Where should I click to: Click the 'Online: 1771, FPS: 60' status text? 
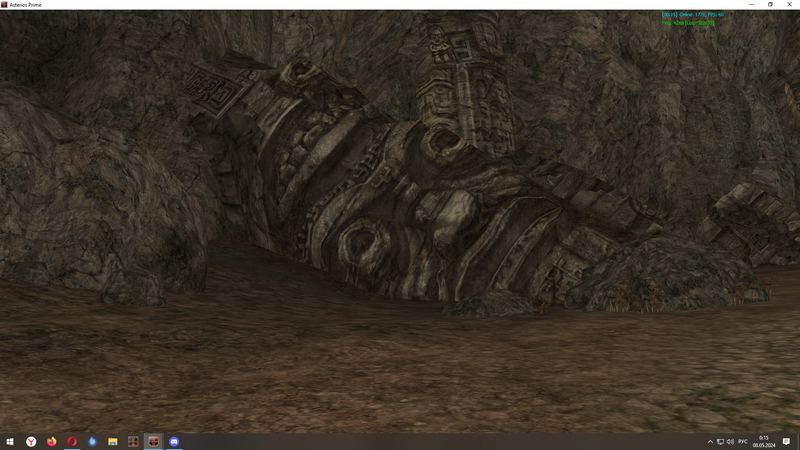point(702,15)
